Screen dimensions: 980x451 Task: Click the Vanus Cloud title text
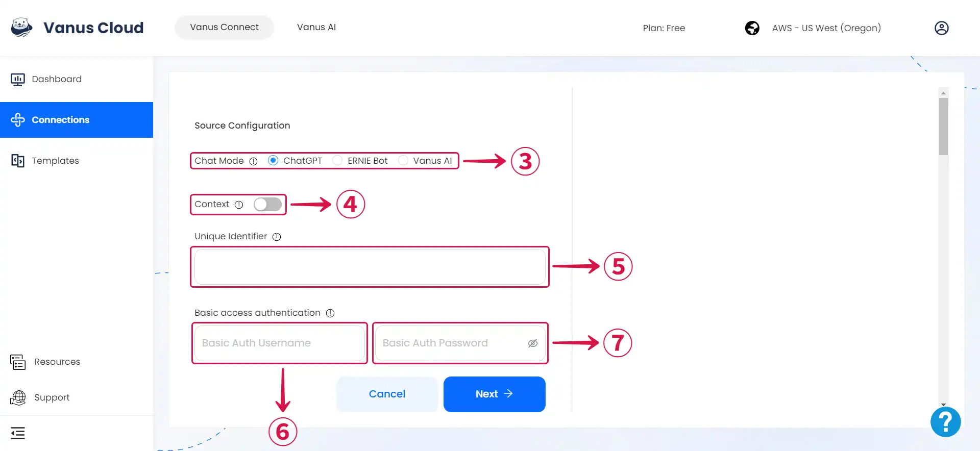coord(93,28)
